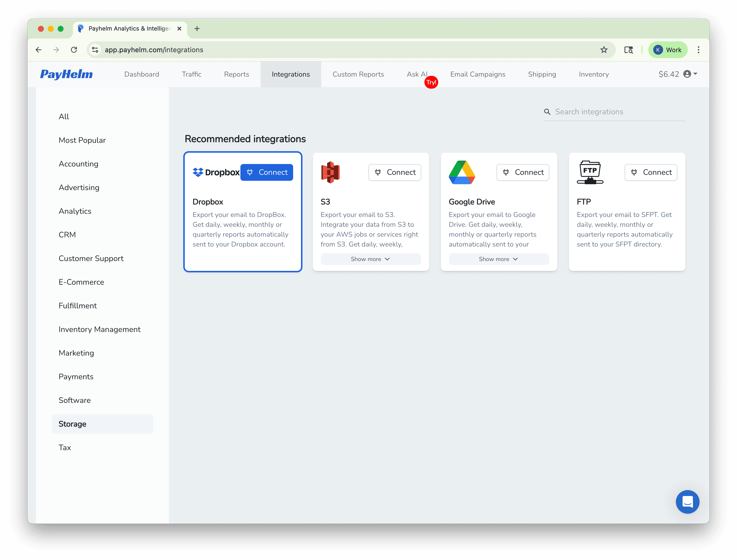Connect the Dropbox integration

[x=267, y=172]
